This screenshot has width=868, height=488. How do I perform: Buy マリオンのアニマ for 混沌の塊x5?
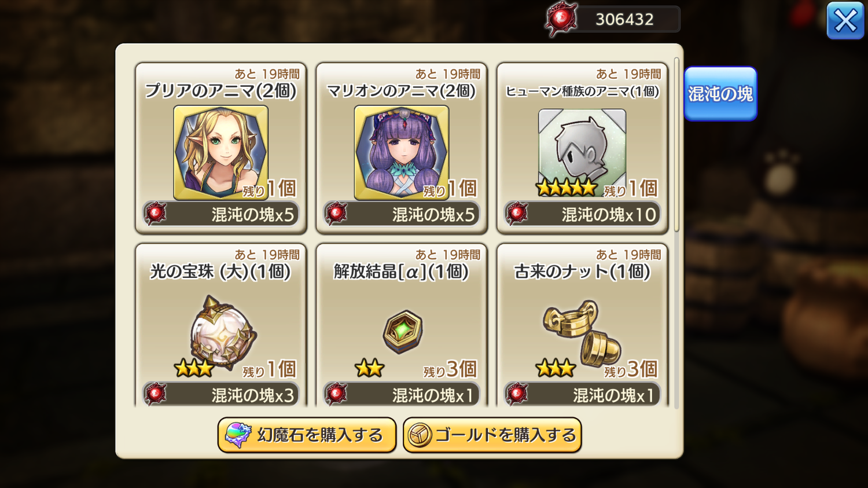[x=402, y=214]
